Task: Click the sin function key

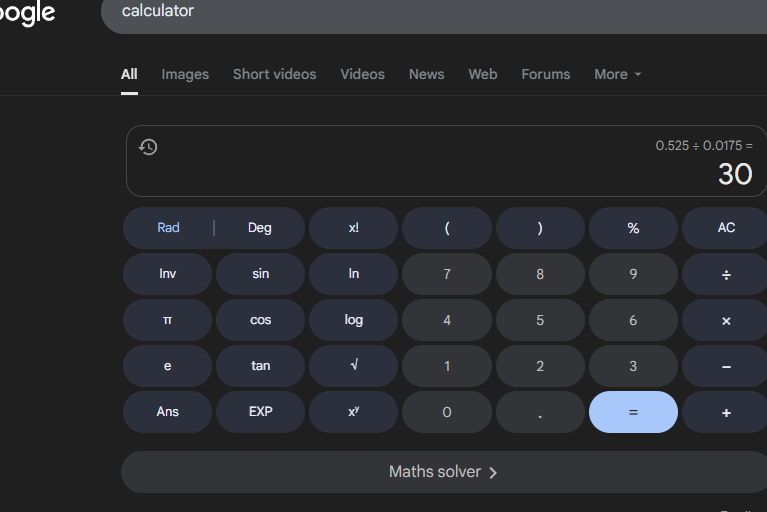Action: click(261, 274)
